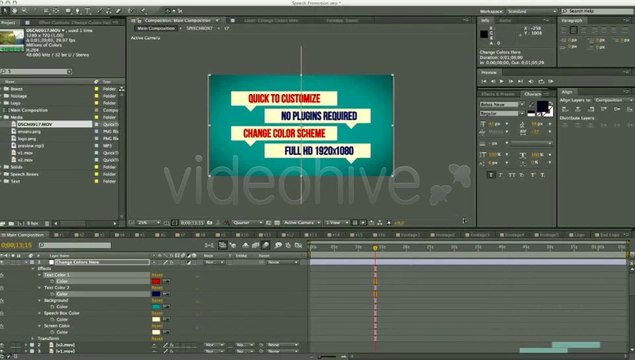
Task: Open Align Layers to Composition dropdown
Action: coord(613,100)
